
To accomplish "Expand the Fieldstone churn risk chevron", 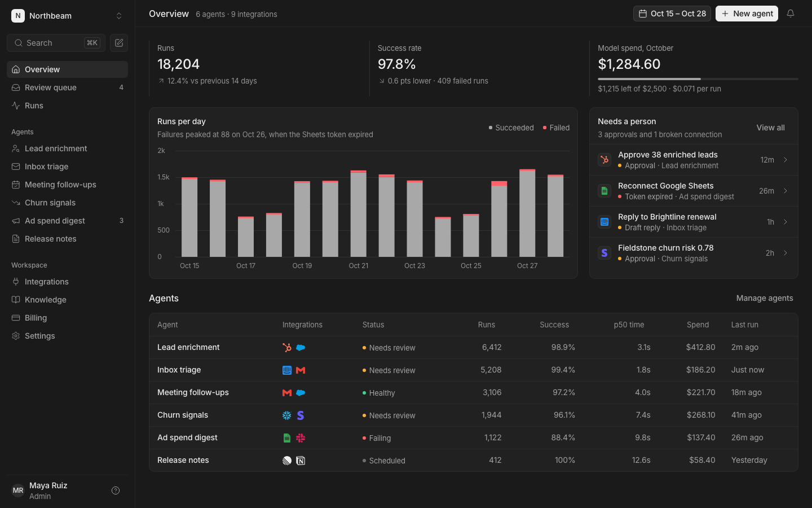I will click(785, 253).
